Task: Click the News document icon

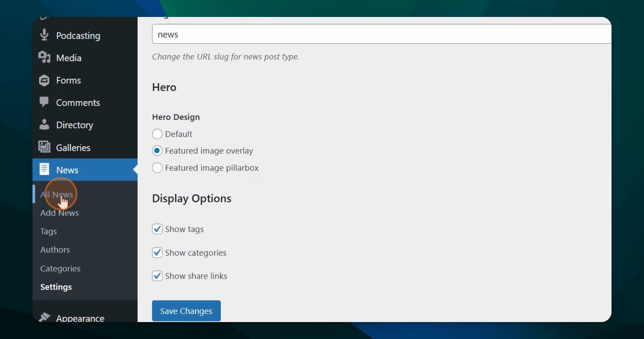Action: pyautogui.click(x=44, y=169)
